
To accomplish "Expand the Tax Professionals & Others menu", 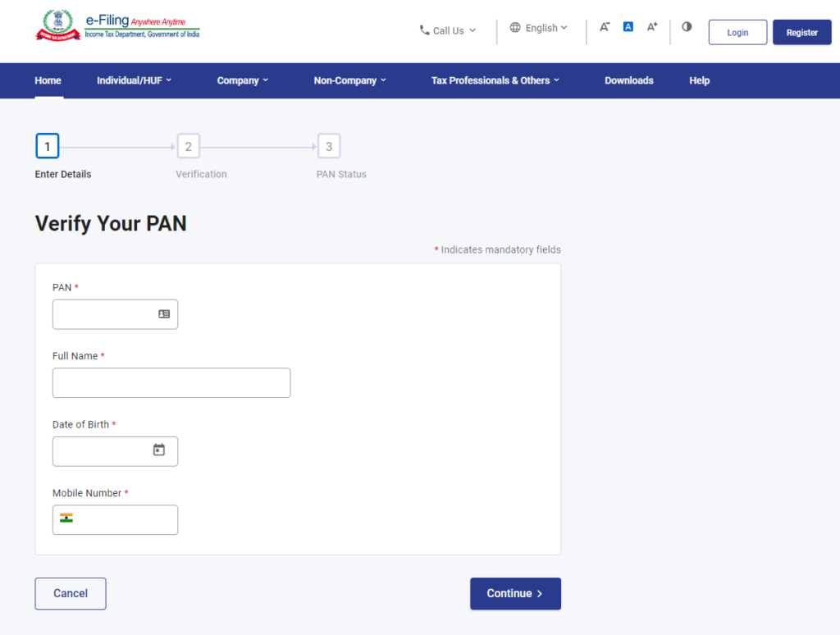I will click(495, 80).
